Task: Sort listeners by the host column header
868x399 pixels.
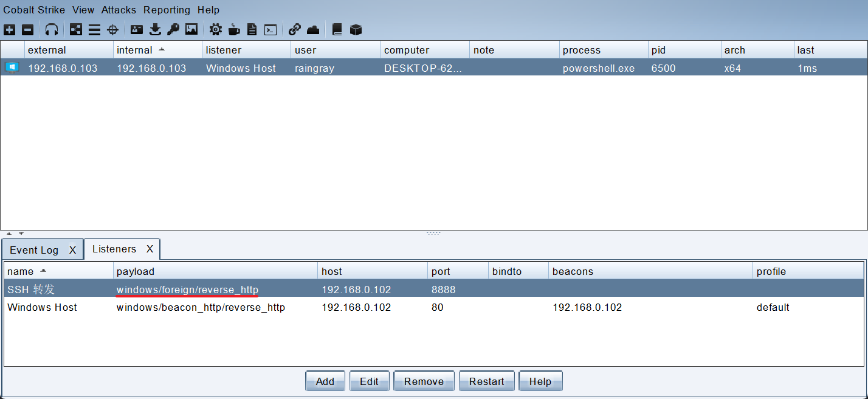Action: coord(373,271)
